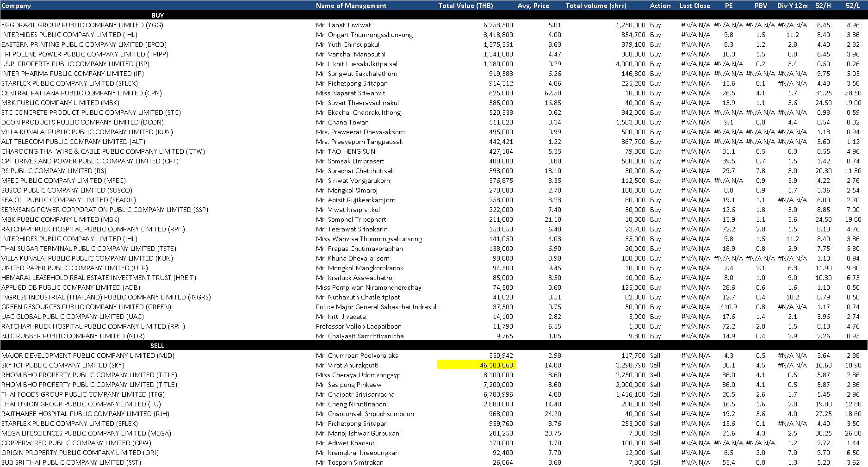This screenshot has height=467, width=868.
Task: Click the Company column header
Action: pos(16,6)
